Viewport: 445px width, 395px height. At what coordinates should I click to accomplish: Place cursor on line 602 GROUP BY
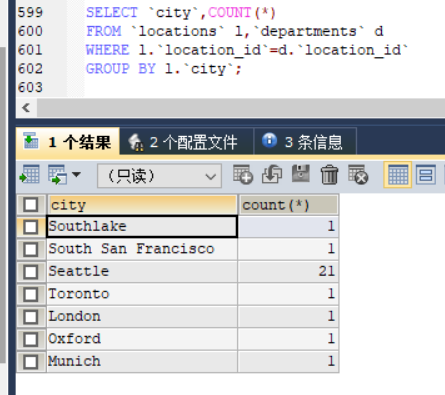click(163, 69)
